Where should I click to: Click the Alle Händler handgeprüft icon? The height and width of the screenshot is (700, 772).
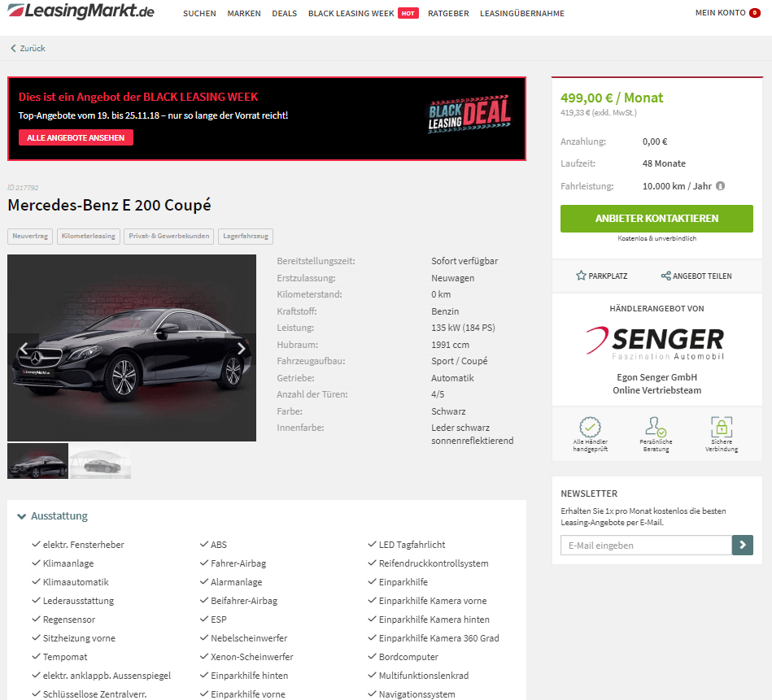591,427
